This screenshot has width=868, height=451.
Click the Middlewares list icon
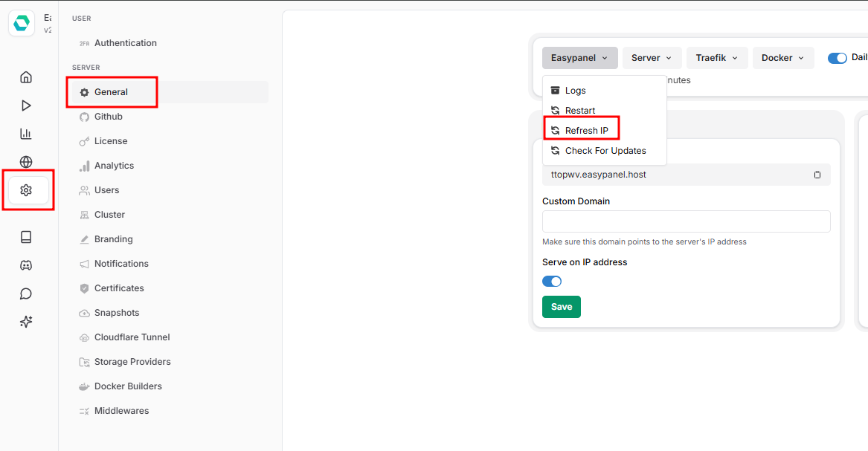[x=84, y=411]
